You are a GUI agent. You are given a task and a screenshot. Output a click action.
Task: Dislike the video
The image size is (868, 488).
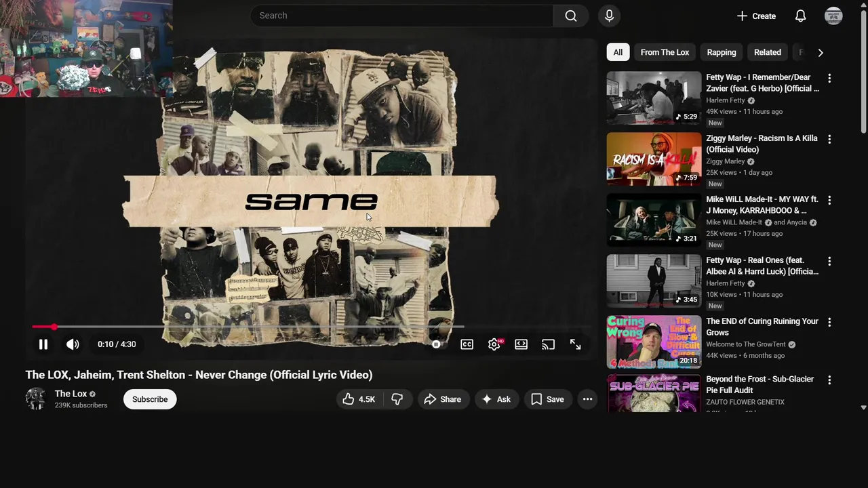(x=397, y=399)
